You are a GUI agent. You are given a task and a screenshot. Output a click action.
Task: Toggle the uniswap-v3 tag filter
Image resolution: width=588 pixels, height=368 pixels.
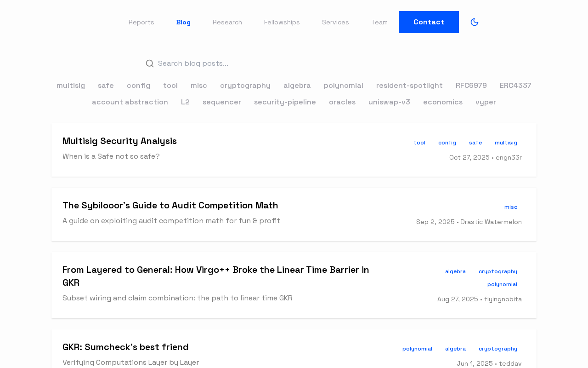(x=389, y=102)
